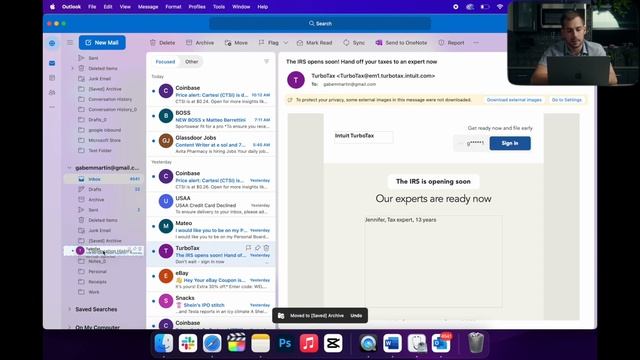This screenshot has height=360, width=640.
Task: Open the Edit menu
Action: [x=108, y=7]
